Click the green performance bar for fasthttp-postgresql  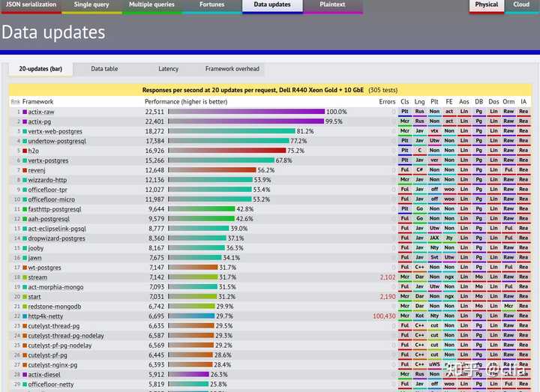[x=202, y=209]
